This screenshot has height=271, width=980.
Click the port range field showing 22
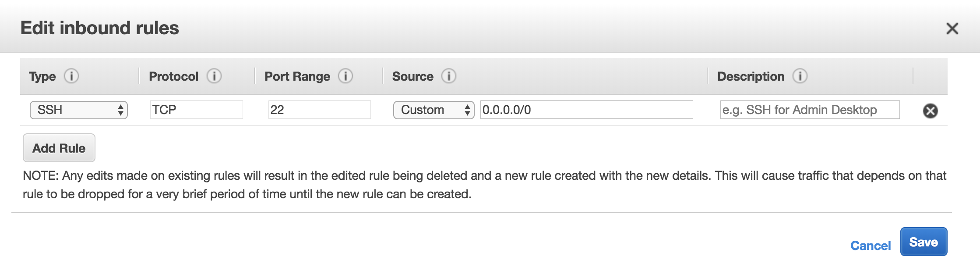pyautogui.click(x=319, y=110)
